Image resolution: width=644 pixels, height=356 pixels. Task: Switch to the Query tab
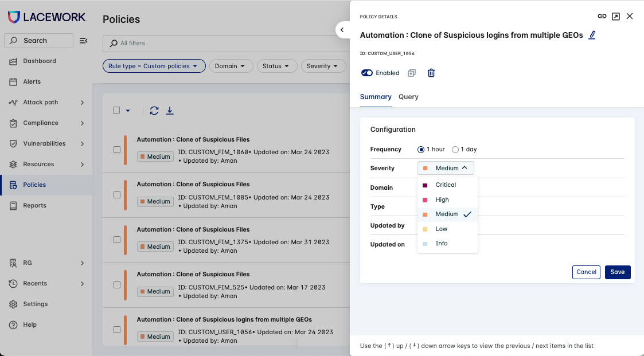(408, 97)
